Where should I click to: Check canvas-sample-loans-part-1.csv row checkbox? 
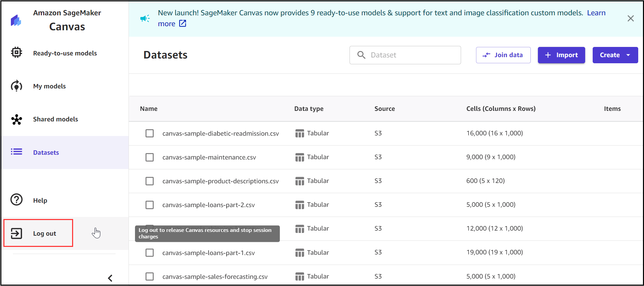point(150,253)
